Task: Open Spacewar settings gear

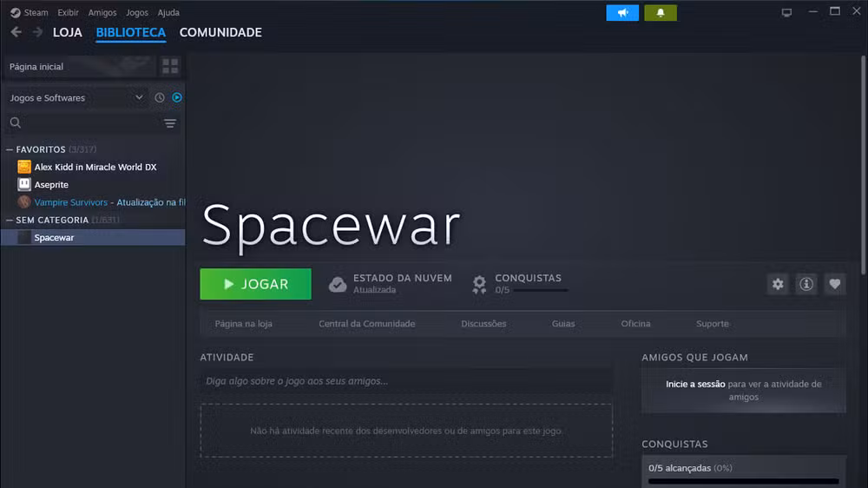Action: tap(778, 284)
